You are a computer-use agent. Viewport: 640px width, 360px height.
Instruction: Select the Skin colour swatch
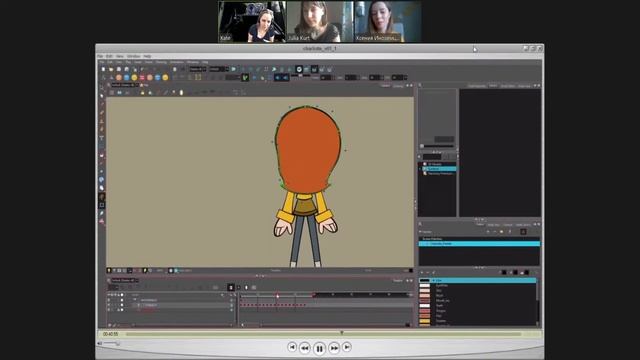pyautogui.click(x=425, y=290)
